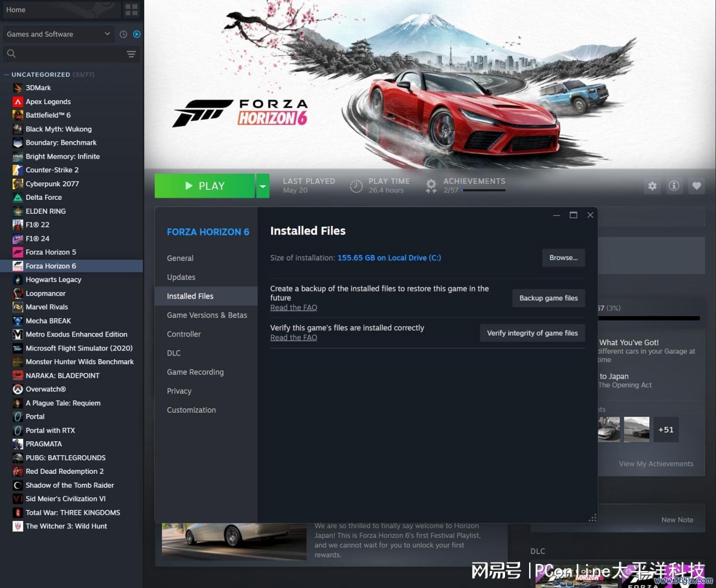Image resolution: width=716 pixels, height=588 pixels.
Task: Click Verify integrity of game files
Action: [532, 333]
